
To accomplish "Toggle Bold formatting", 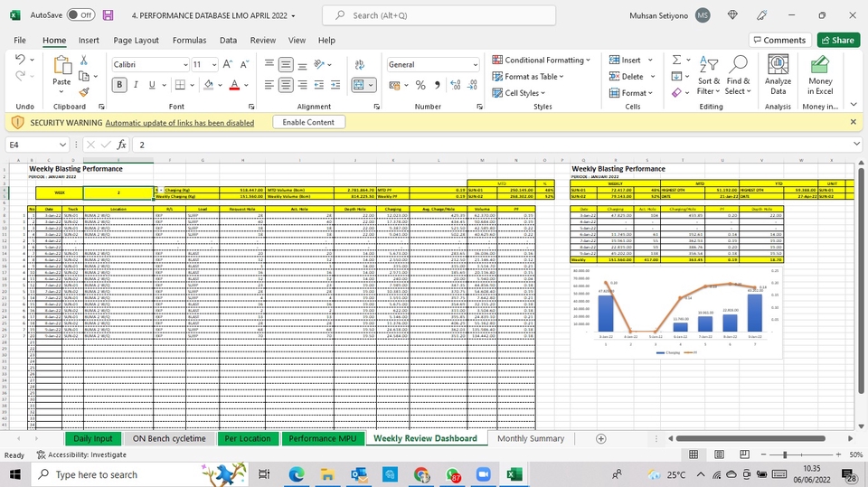I will click(119, 85).
